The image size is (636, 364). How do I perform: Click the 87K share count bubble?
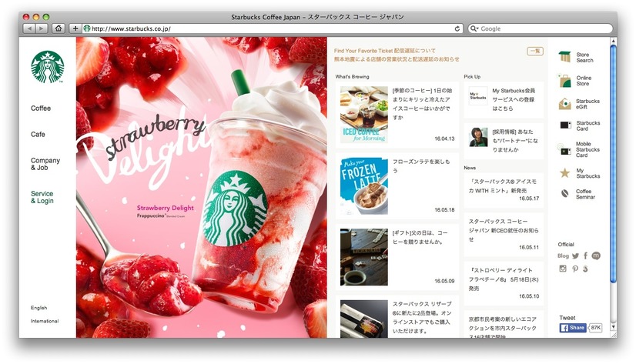(x=595, y=328)
